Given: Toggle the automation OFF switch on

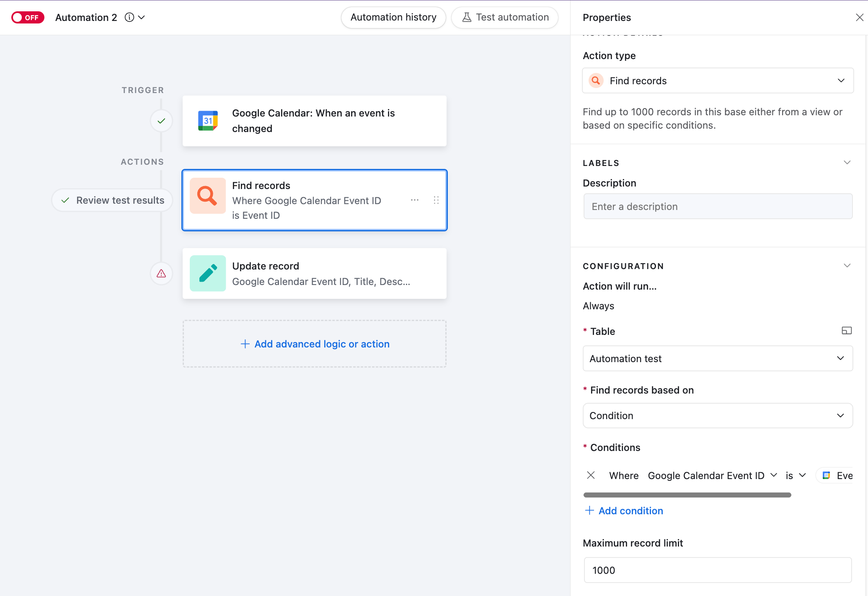Looking at the screenshot, I should click(x=28, y=18).
